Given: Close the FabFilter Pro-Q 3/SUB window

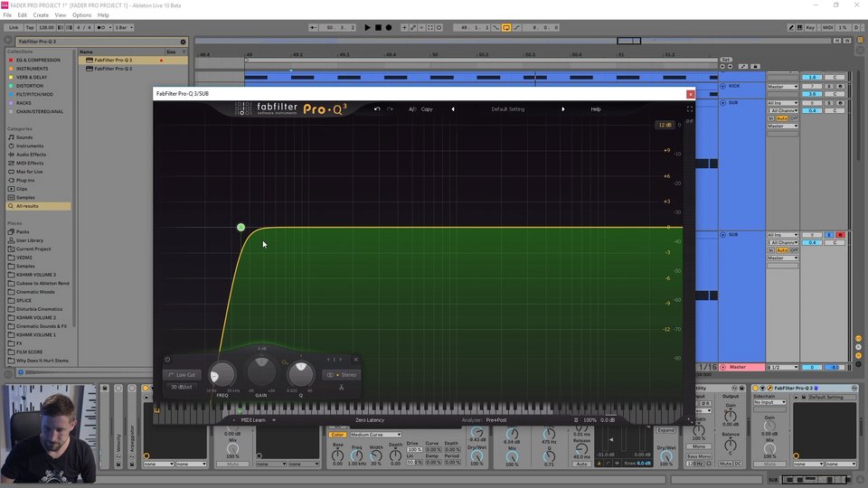Looking at the screenshot, I should 690,94.
